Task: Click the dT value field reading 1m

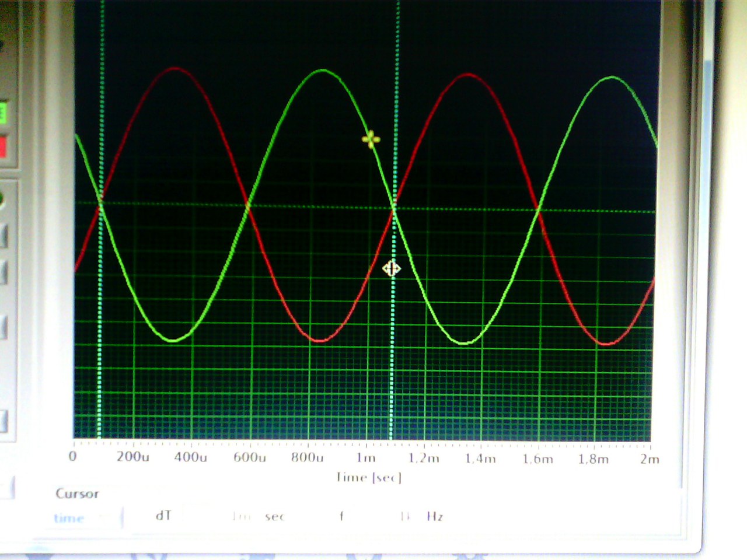Action: [217, 516]
